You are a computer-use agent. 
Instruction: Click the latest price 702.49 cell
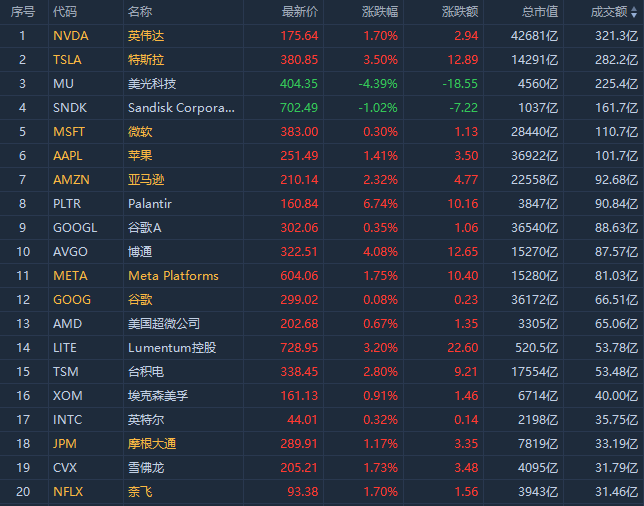coord(300,107)
